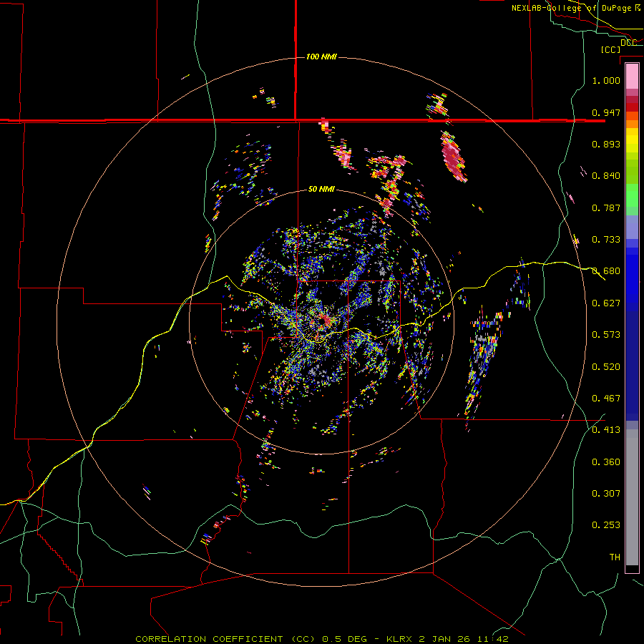This screenshot has width=644, height=644.
Task: Click the 0.627 scale label
Action: coord(606,303)
